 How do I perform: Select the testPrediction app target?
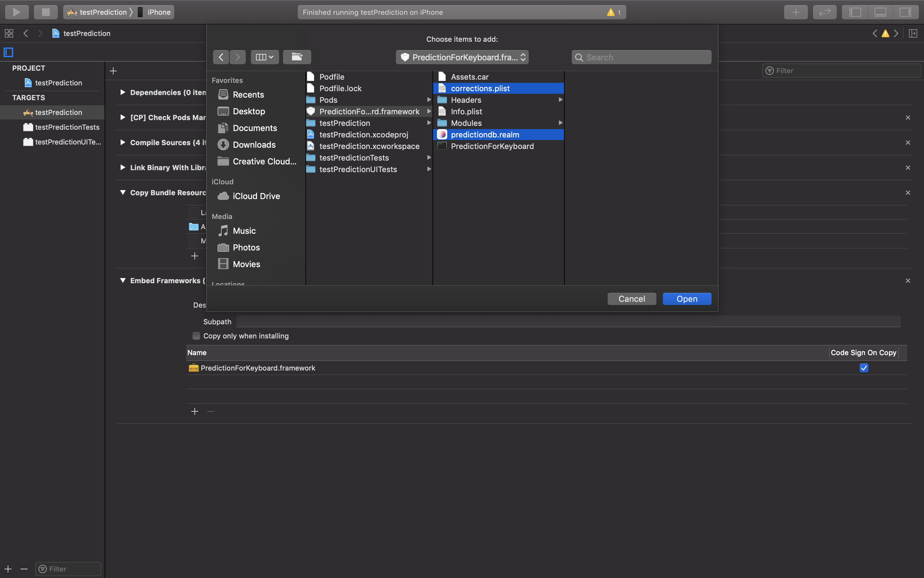tap(53, 112)
